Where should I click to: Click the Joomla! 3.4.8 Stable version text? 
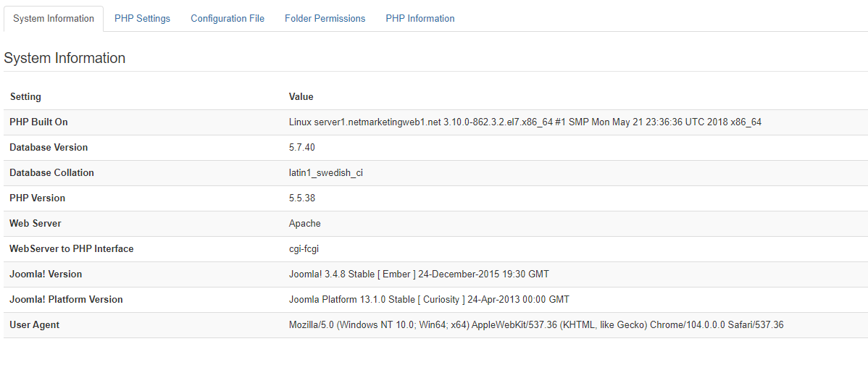click(x=419, y=274)
